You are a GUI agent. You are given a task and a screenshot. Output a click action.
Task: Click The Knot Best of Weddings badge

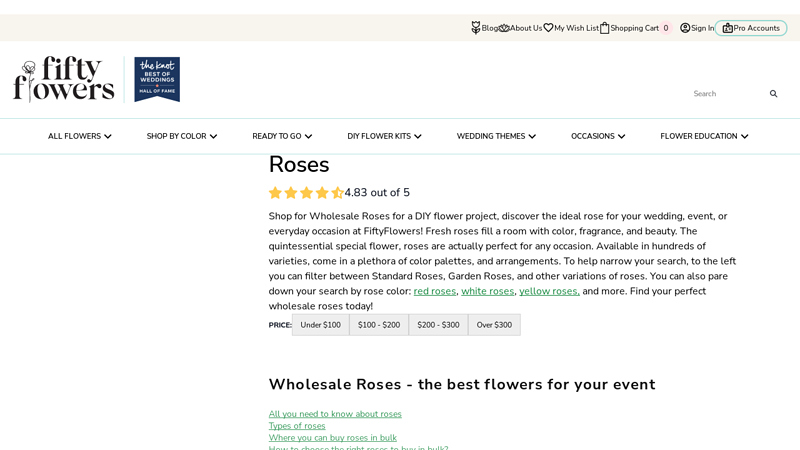tap(157, 79)
